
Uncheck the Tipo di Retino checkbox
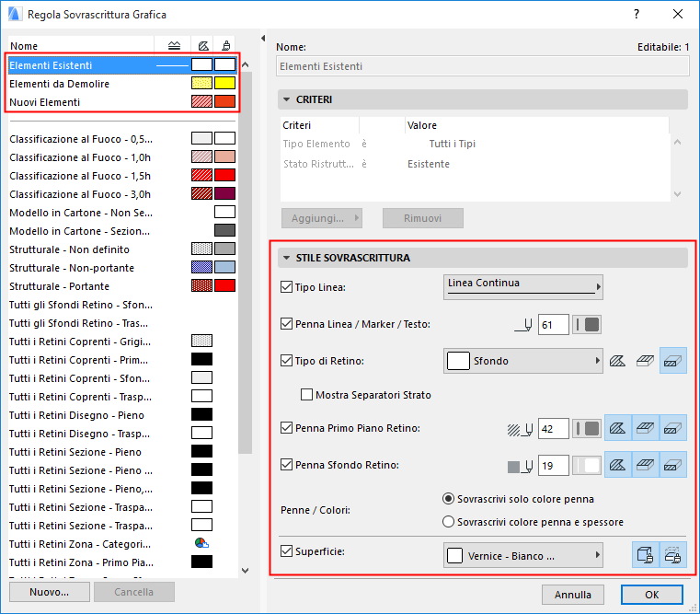(286, 360)
